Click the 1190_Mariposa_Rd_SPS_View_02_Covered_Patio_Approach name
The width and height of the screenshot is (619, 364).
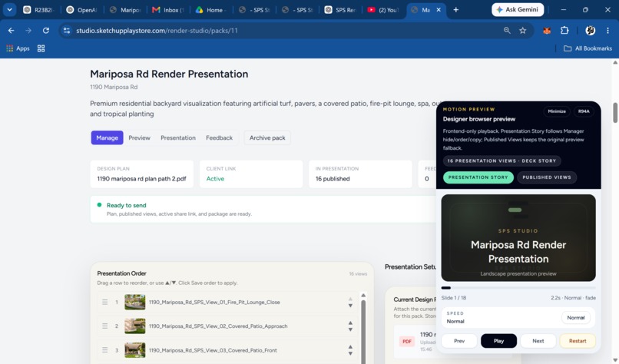coord(218,326)
